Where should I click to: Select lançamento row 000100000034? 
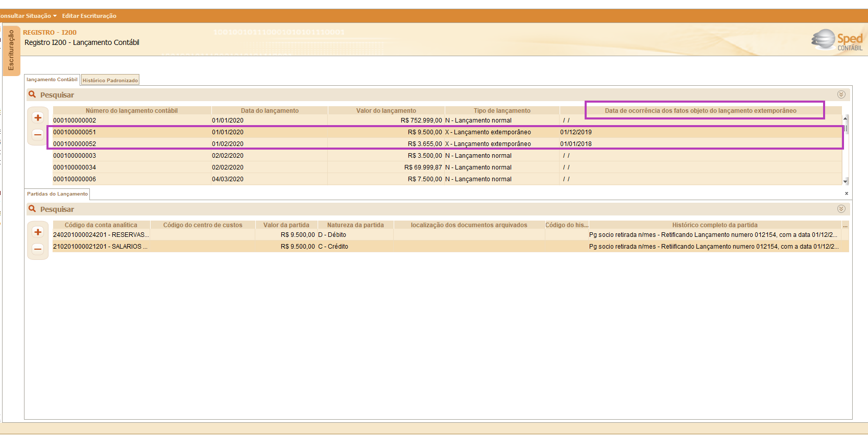point(447,167)
